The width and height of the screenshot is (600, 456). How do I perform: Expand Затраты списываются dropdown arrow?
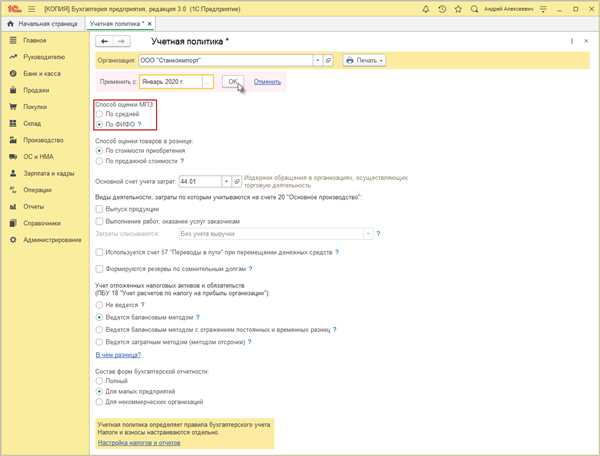pyautogui.click(x=368, y=234)
